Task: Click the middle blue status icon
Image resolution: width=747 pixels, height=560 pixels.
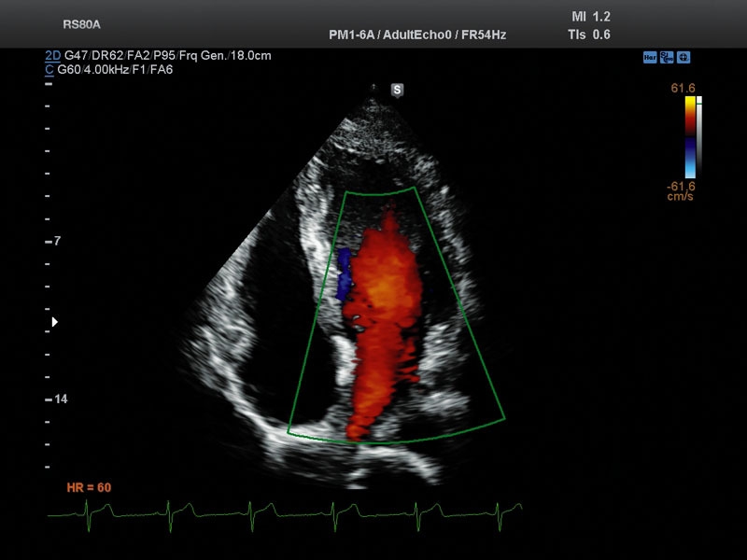Action: (667, 57)
